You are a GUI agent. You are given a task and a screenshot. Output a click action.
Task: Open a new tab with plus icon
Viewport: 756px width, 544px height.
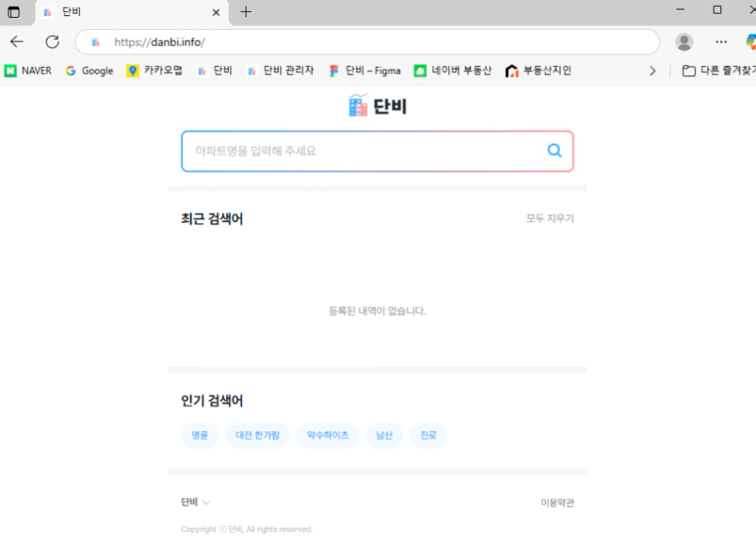point(246,12)
